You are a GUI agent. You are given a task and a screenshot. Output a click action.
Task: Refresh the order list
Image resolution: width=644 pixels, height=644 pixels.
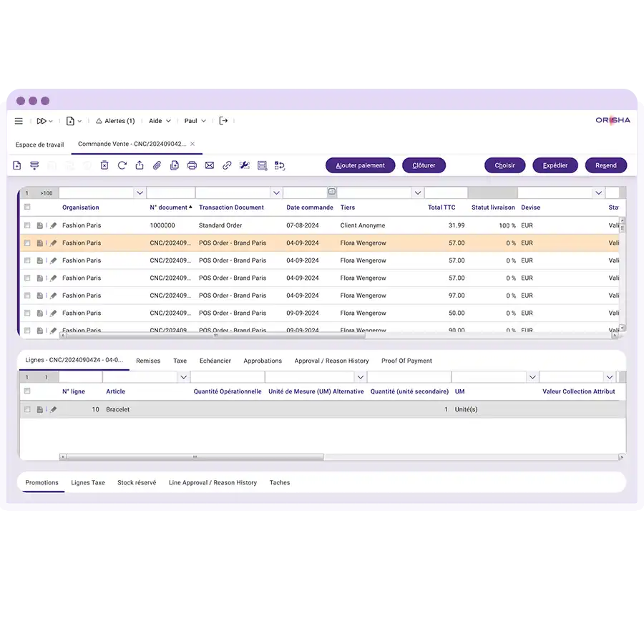(122, 165)
